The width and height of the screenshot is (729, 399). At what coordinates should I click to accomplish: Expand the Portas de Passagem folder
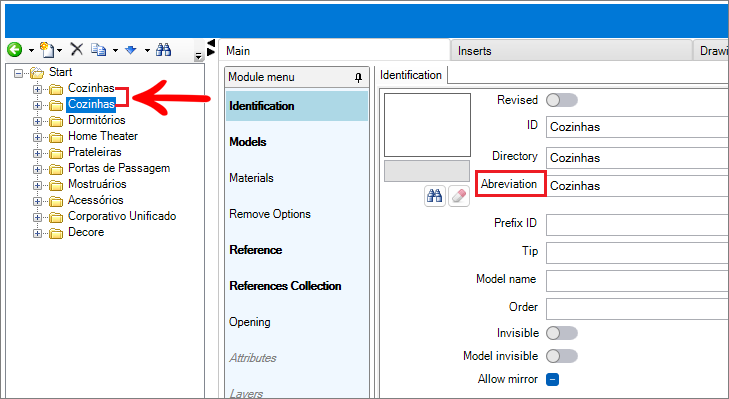37,169
